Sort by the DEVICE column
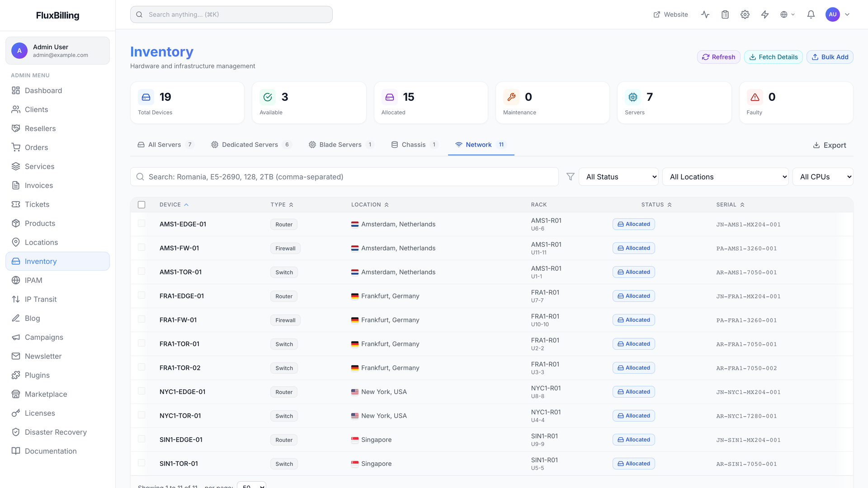The image size is (868, 488). (174, 205)
